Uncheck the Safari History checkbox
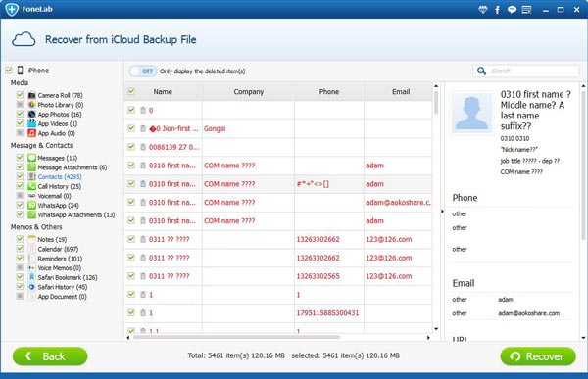 point(20,286)
